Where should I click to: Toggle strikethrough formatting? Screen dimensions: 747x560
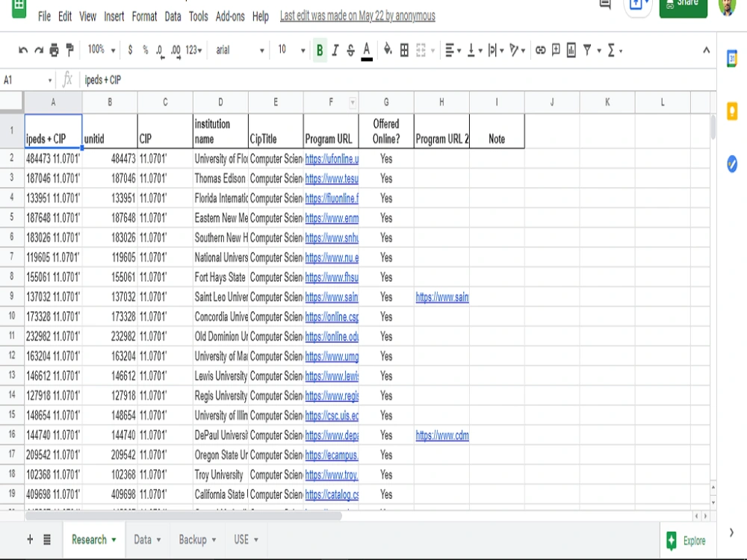point(350,50)
